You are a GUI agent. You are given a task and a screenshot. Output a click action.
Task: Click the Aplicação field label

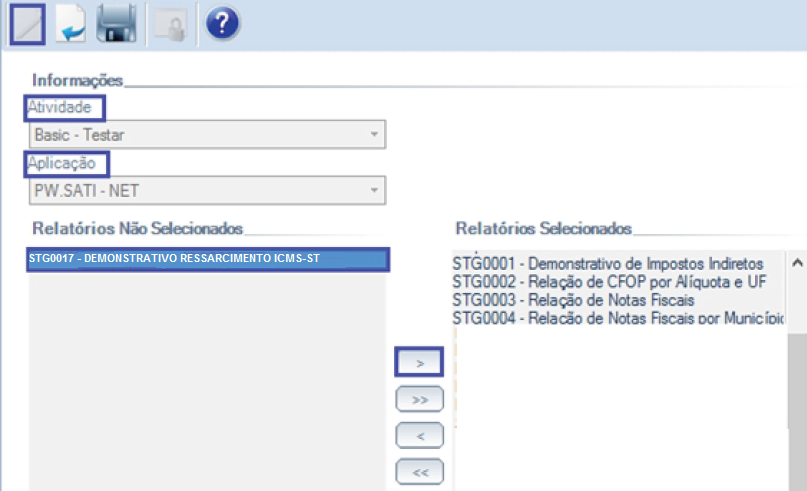(x=68, y=162)
